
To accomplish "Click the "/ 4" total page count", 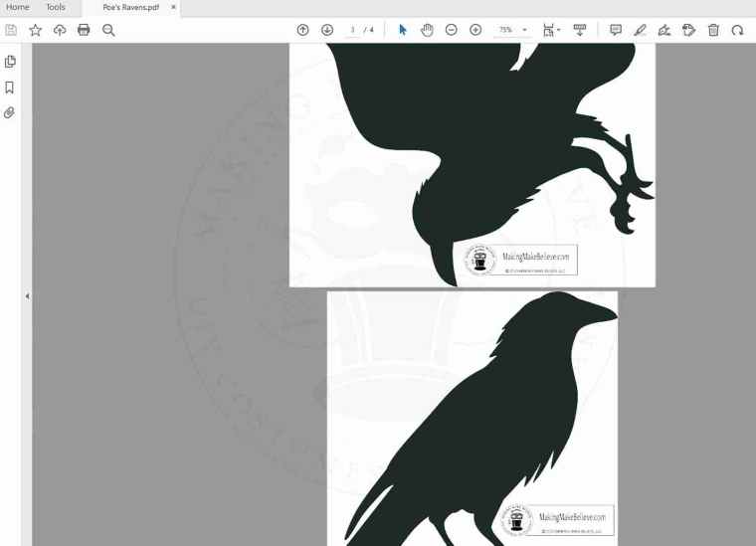I will [369, 30].
